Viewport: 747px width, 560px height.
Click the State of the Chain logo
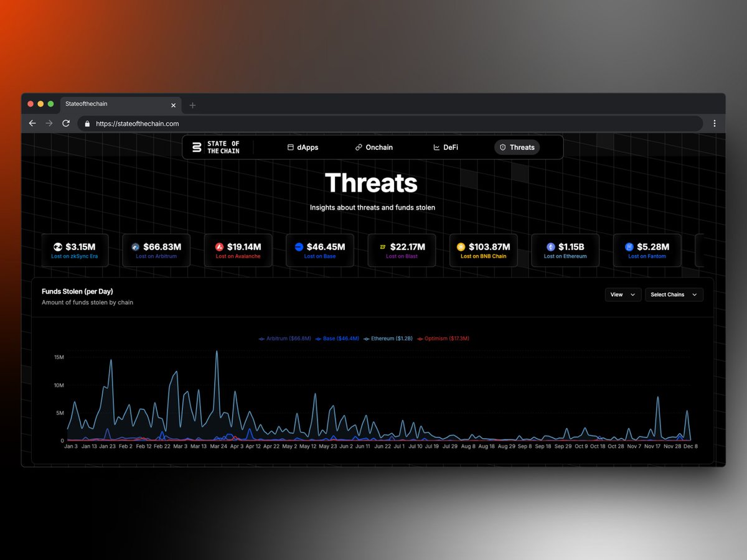coord(215,147)
